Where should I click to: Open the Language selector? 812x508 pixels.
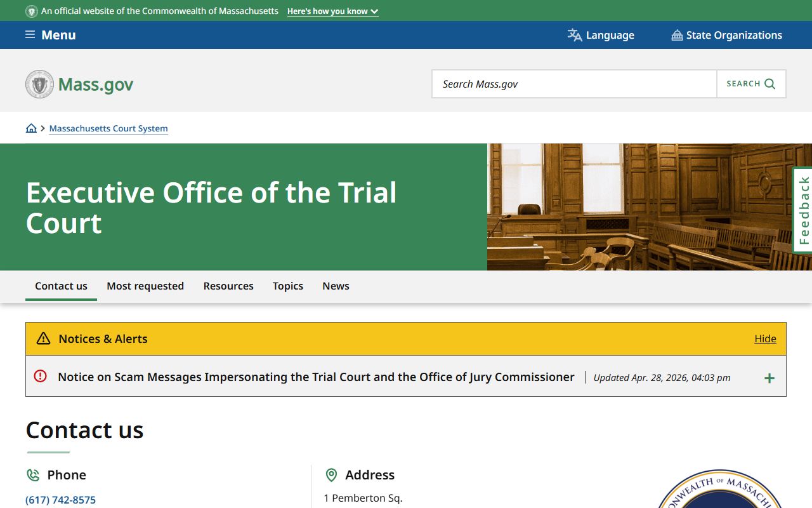[x=601, y=35]
